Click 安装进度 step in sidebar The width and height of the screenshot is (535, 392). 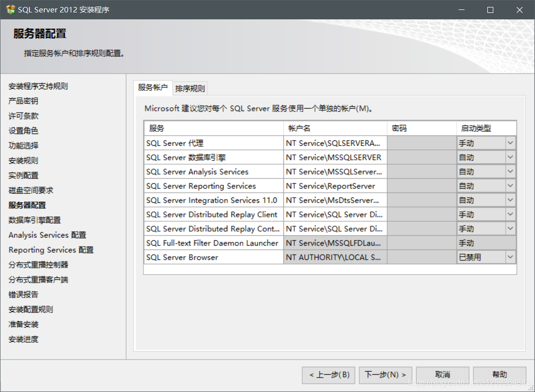pyautogui.click(x=23, y=339)
